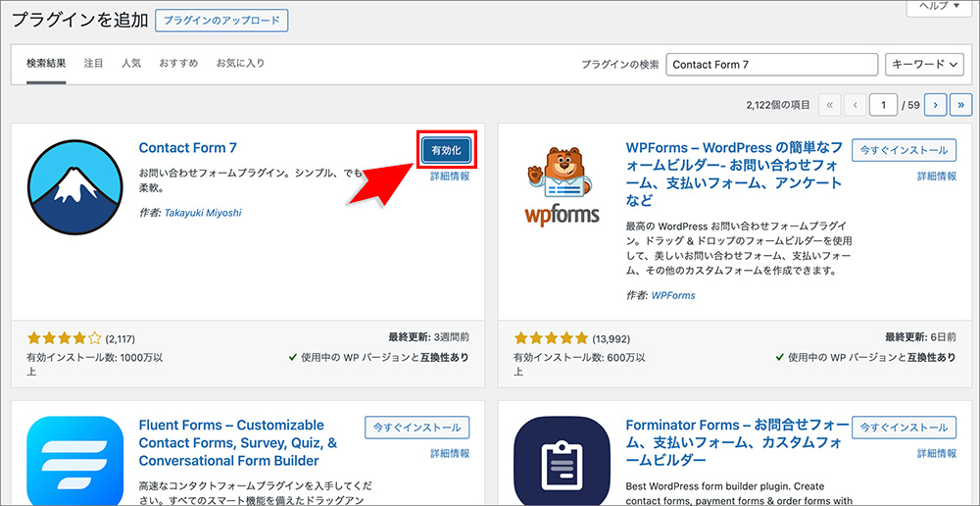Go to first page of results
980x506 pixels.
(x=829, y=105)
